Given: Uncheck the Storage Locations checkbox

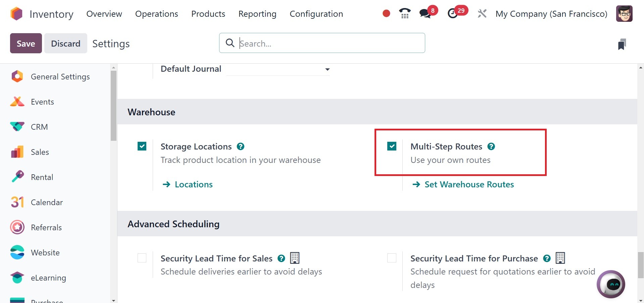Looking at the screenshot, I should point(142,146).
